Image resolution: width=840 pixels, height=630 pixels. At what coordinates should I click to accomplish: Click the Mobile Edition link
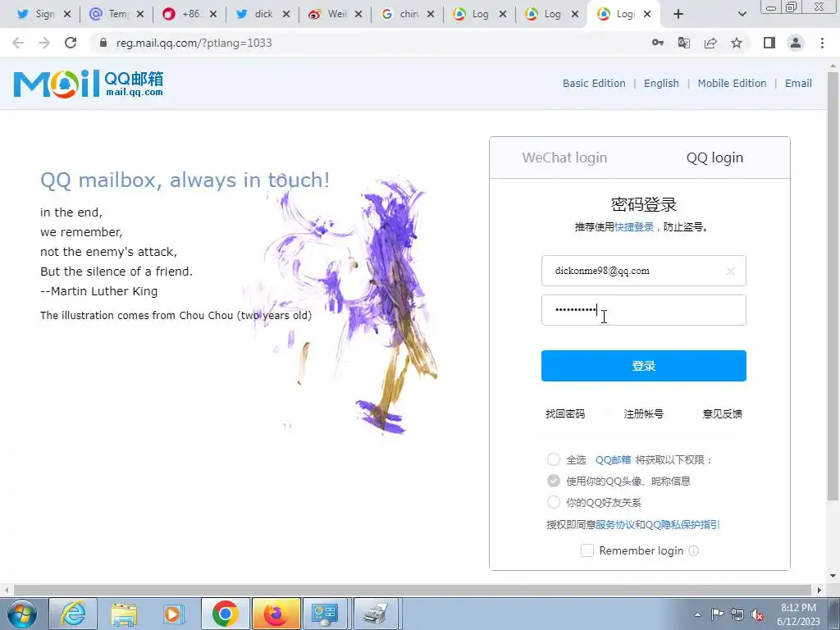click(732, 83)
